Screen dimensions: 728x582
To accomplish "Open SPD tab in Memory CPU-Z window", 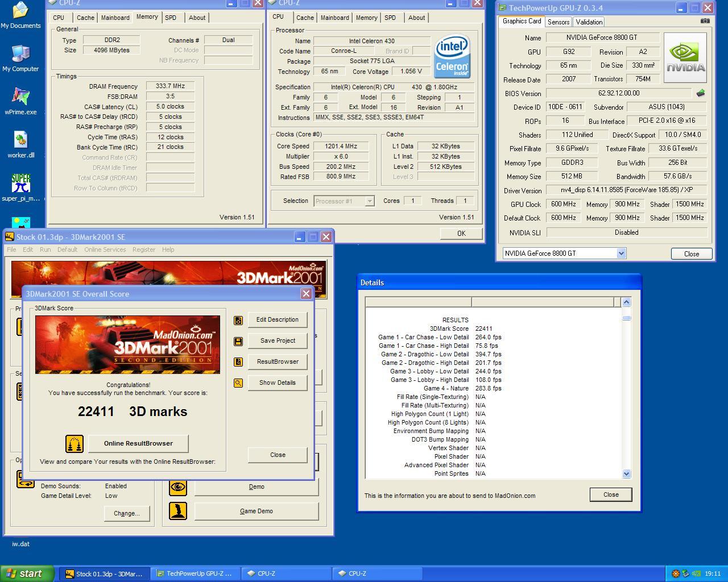I will coord(171,18).
